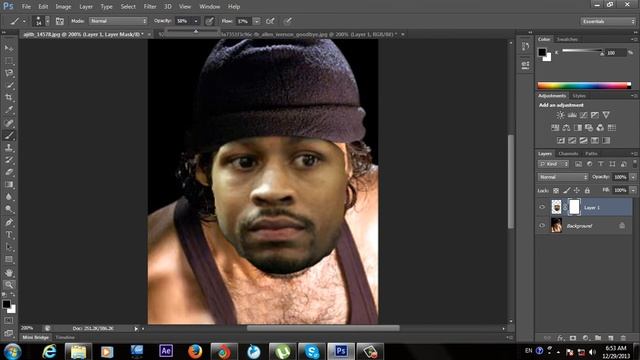Select the Horizontal Type tool
The height and width of the screenshot is (360, 640).
click(9, 235)
